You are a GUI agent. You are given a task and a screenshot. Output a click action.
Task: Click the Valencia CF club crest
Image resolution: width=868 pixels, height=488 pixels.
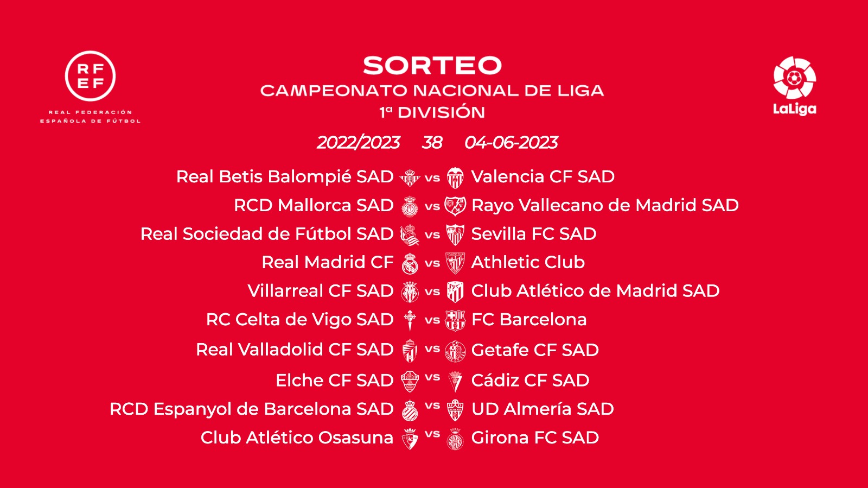(x=455, y=178)
